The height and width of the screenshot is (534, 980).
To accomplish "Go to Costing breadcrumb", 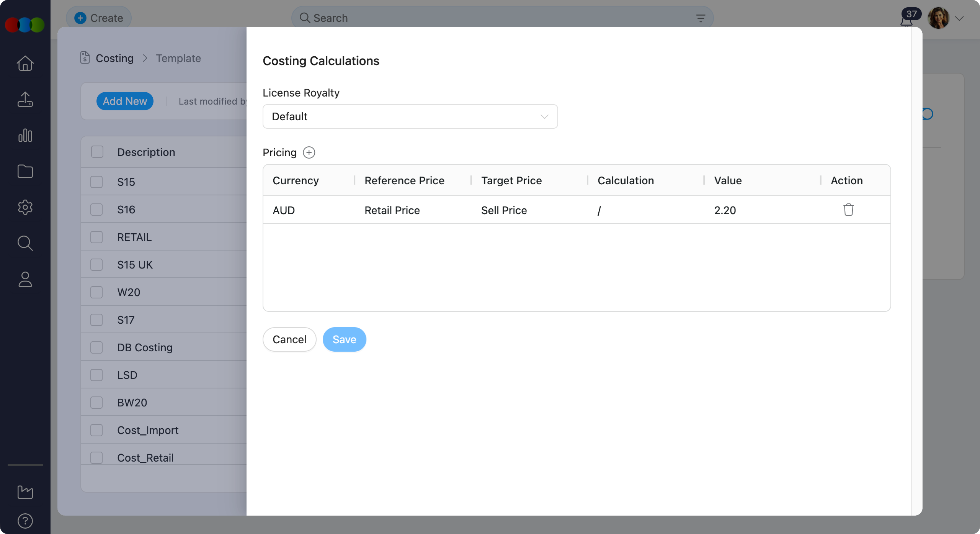I will click(114, 58).
